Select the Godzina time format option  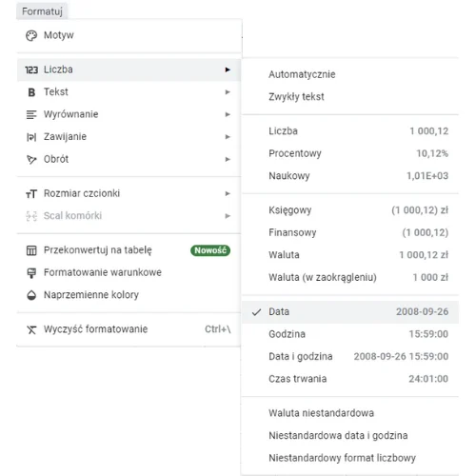point(350,334)
